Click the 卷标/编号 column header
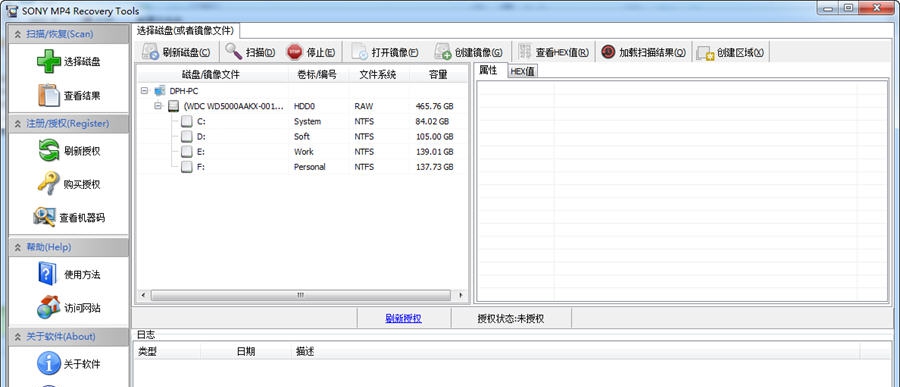 tap(317, 75)
